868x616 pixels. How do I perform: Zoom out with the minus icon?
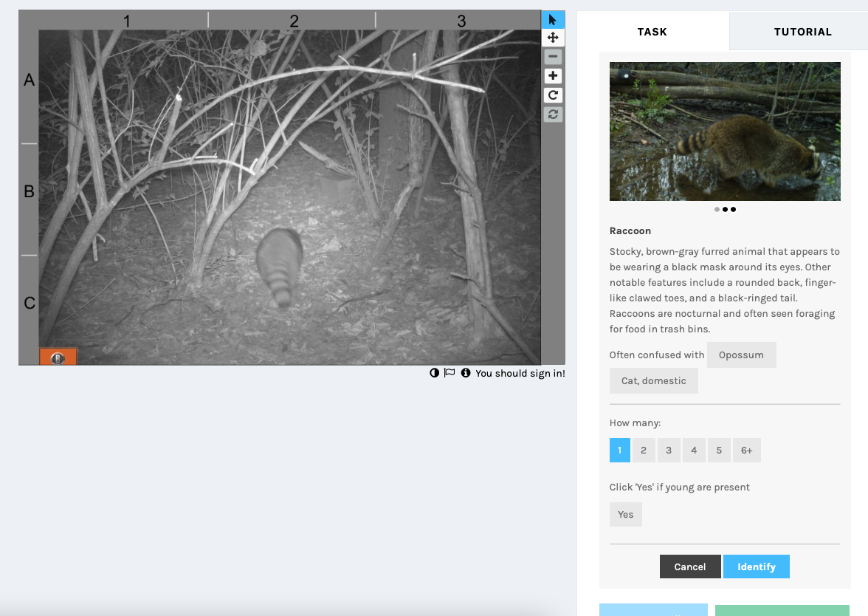[552, 56]
